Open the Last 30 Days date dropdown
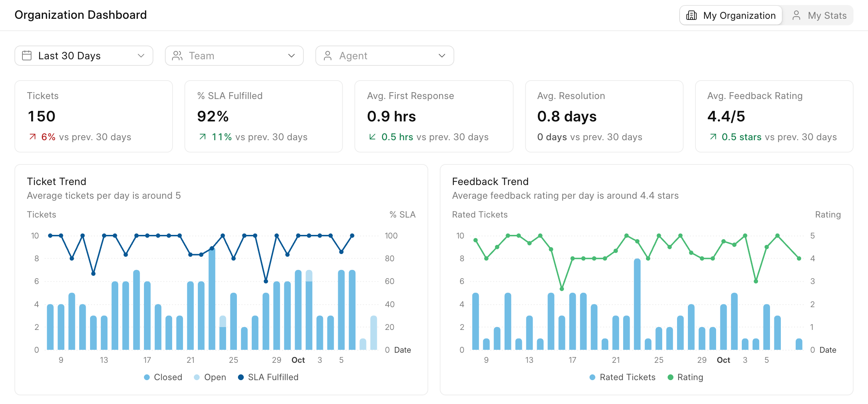Image resolution: width=868 pixels, height=404 pixels. tap(84, 56)
